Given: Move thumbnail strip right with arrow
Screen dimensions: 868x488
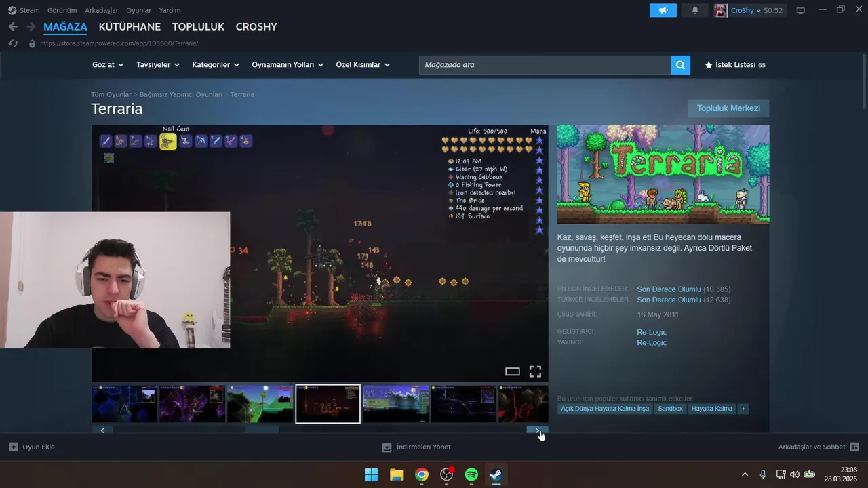Looking at the screenshot, I should tap(537, 430).
